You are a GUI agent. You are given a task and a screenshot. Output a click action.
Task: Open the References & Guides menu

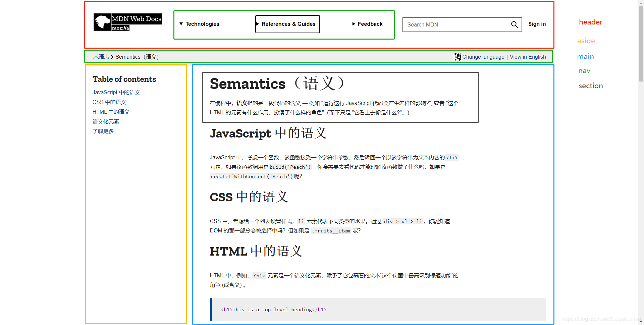[287, 24]
